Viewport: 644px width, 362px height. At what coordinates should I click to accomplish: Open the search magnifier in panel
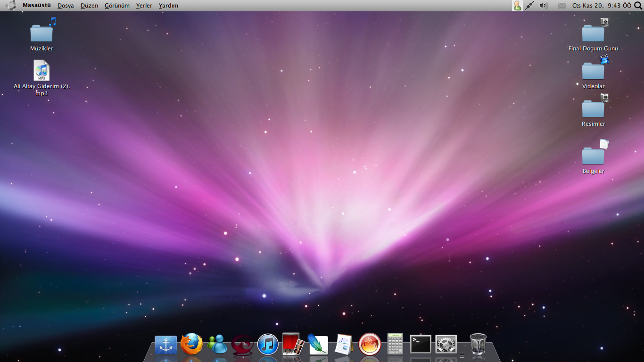coord(638,6)
